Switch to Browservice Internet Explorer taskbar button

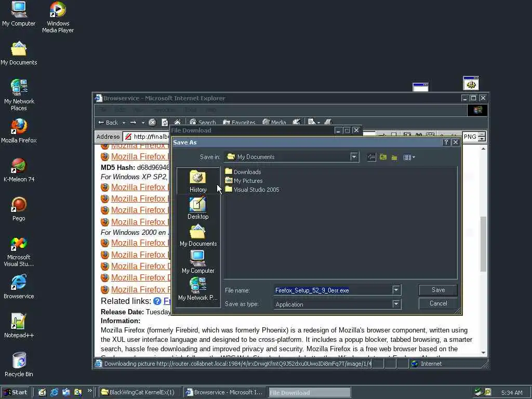click(225, 392)
